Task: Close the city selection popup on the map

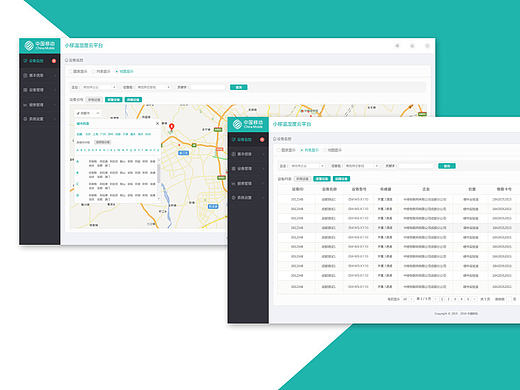Action: (x=157, y=123)
